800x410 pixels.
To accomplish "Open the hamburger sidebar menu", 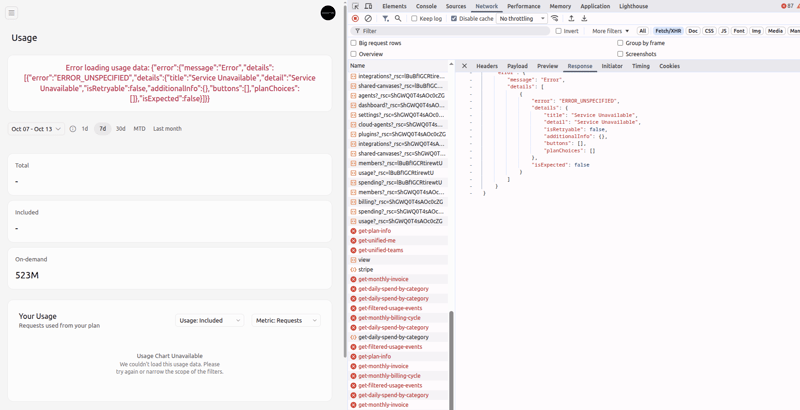I will [11, 13].
